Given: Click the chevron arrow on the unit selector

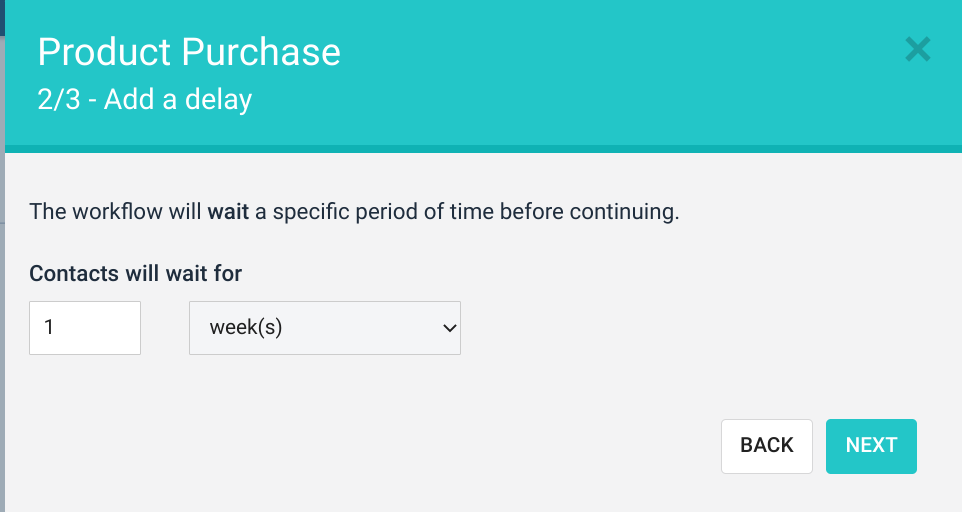Looking at the screenshot, I should [x=449, y=328].
